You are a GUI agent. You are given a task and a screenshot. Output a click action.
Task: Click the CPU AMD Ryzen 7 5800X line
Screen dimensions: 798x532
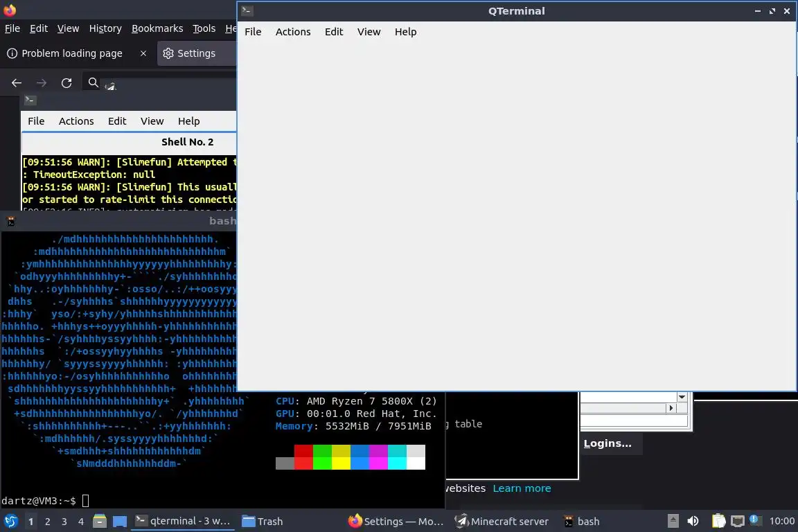pos(356,401)
